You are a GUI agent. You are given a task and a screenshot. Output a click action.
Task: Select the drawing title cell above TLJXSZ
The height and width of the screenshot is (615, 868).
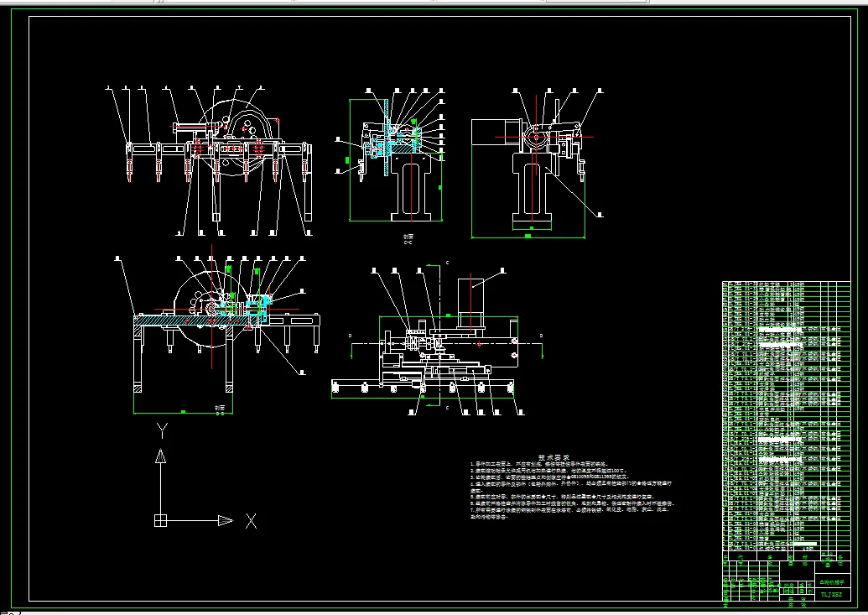point(832,582)
